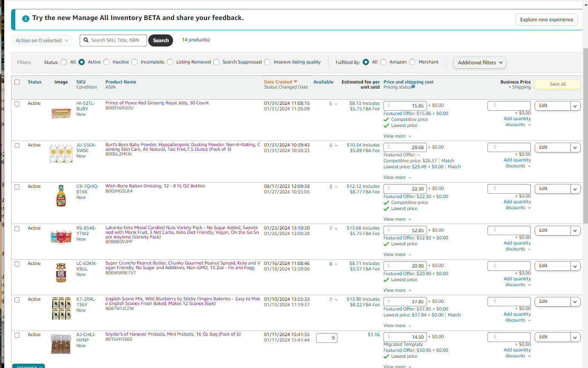Viewport: 588px width, 368px height.
Task: Click Match next to Competitive price $26.37
Action: pyautogui.click(x=448, y=161)
